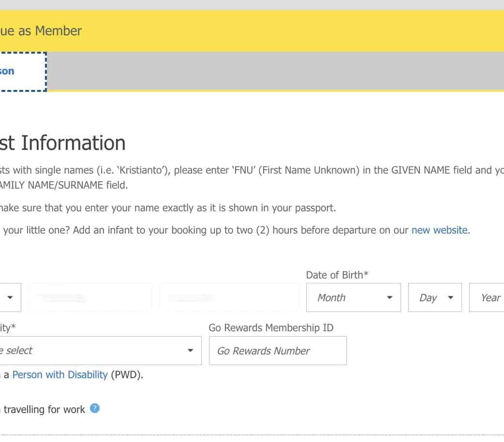Open the Day birth date selector
The height and width of the screenshot is (442, 504).
click(434, 297)
